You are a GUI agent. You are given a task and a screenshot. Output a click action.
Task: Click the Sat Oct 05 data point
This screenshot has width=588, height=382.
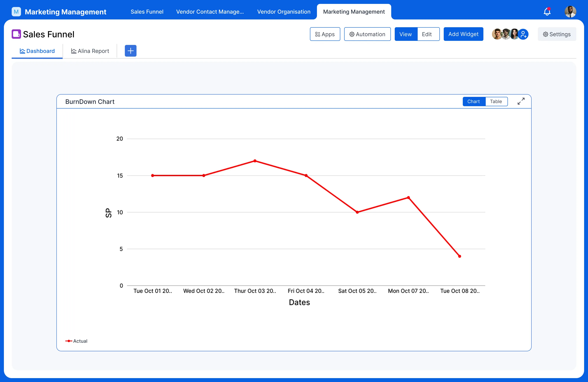pos(357,212)
